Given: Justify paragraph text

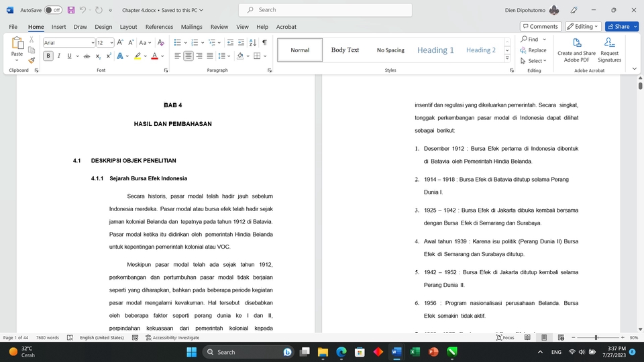Looking at the screenshot, I should 210,56.
